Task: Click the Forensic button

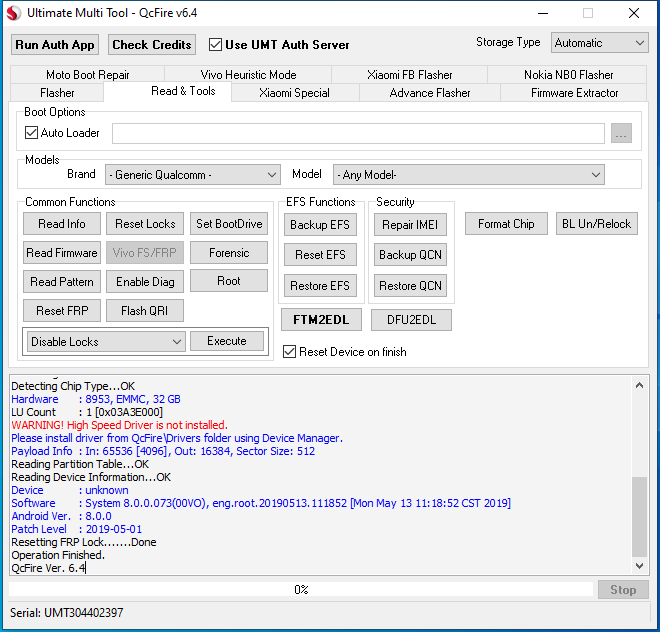Action: pos(229,253)
